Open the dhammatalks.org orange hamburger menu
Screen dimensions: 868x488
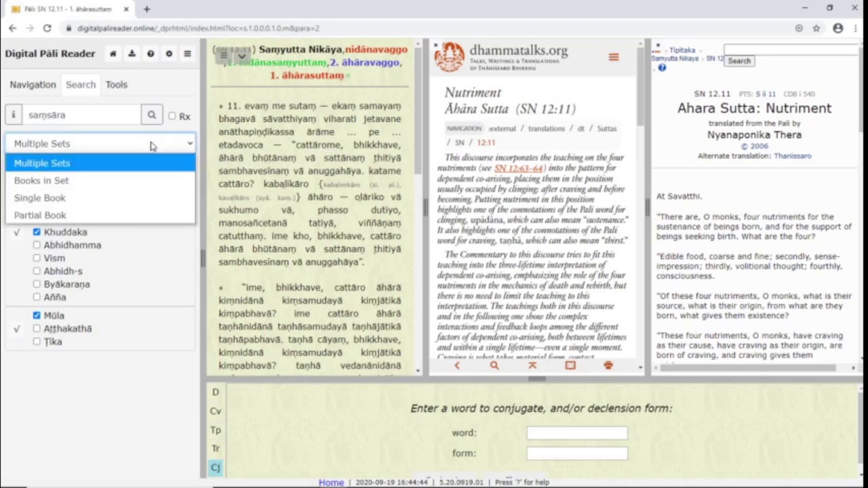pyautogui.click(x=614, y=58)
